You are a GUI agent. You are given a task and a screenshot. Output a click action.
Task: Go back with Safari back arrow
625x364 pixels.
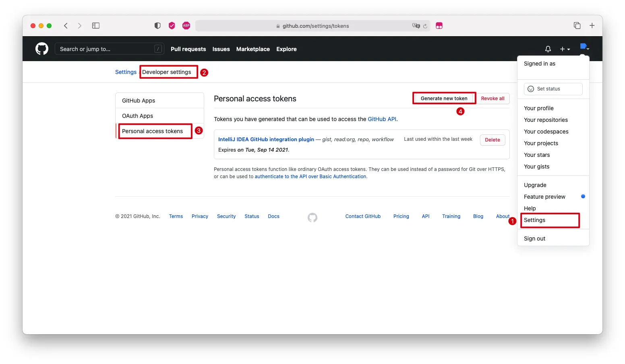coord(66,26)
